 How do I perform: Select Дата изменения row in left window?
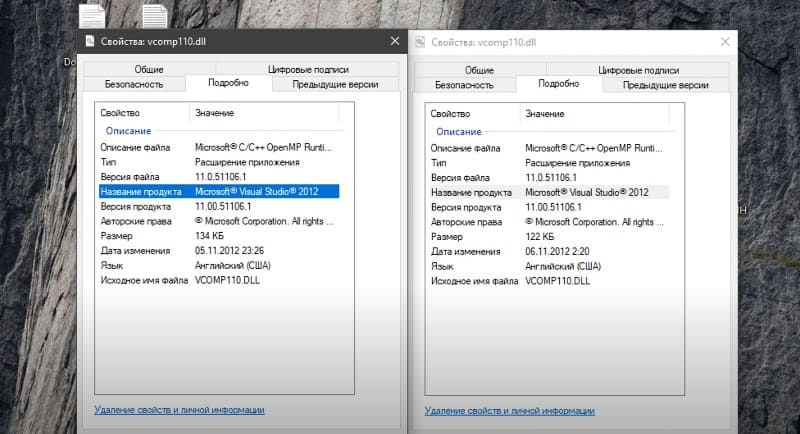(219, 251)
